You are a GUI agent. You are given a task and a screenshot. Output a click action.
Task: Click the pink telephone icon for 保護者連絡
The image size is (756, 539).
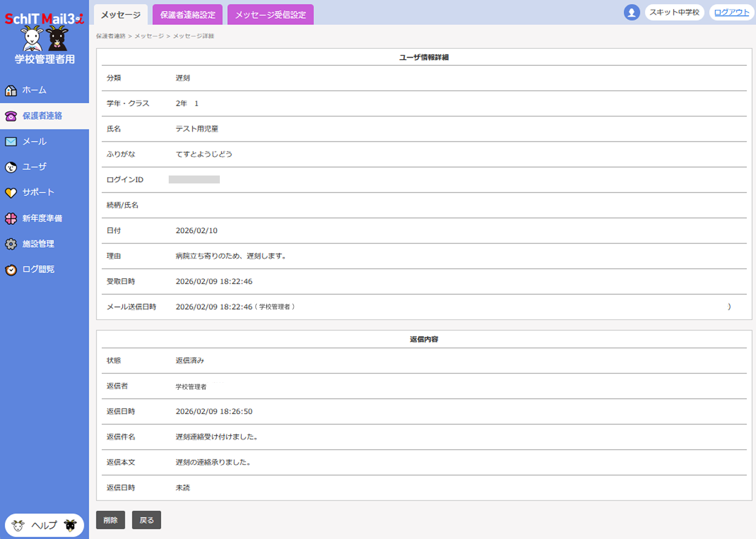pyautogui.click(x=11, y=116)
